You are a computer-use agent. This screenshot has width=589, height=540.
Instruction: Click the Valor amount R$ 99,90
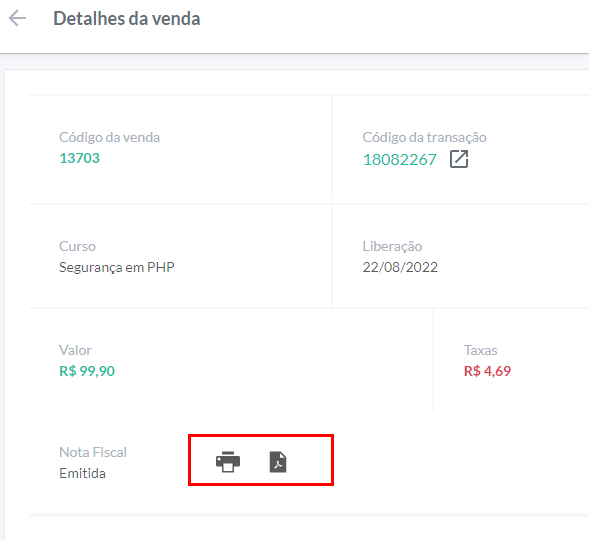87,371
